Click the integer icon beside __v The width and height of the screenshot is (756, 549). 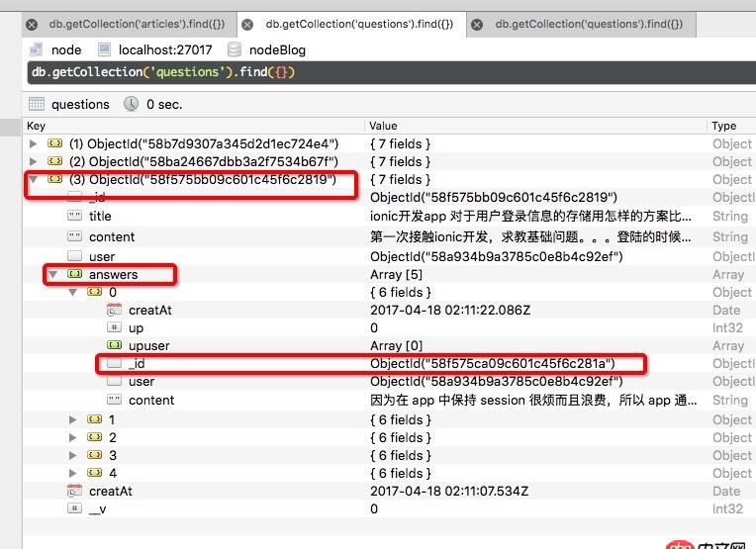(x=75, y=508)
